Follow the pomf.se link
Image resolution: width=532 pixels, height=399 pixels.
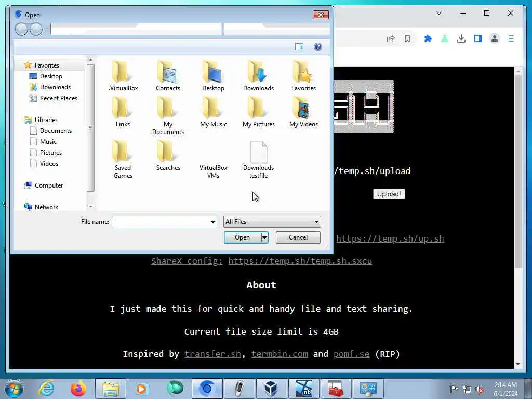pyautogui.click(x=351, y=354)
